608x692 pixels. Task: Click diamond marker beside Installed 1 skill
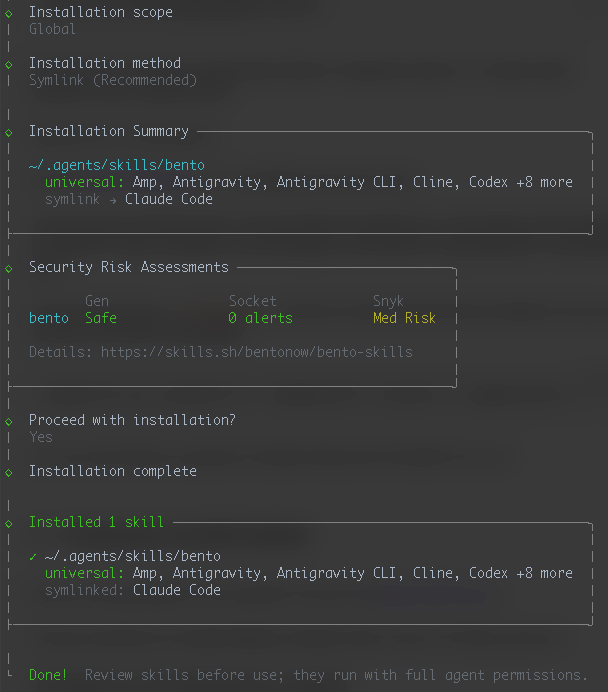[9, 524]
